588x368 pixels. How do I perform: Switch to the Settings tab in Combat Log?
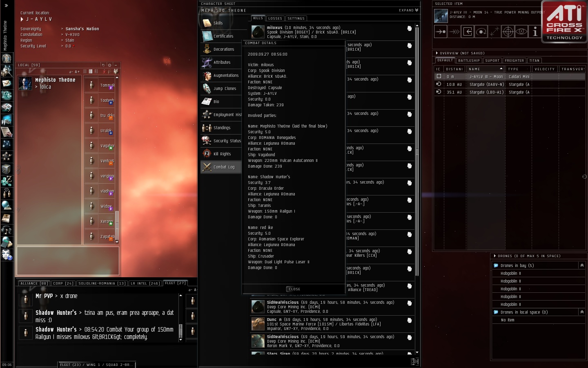296,18
